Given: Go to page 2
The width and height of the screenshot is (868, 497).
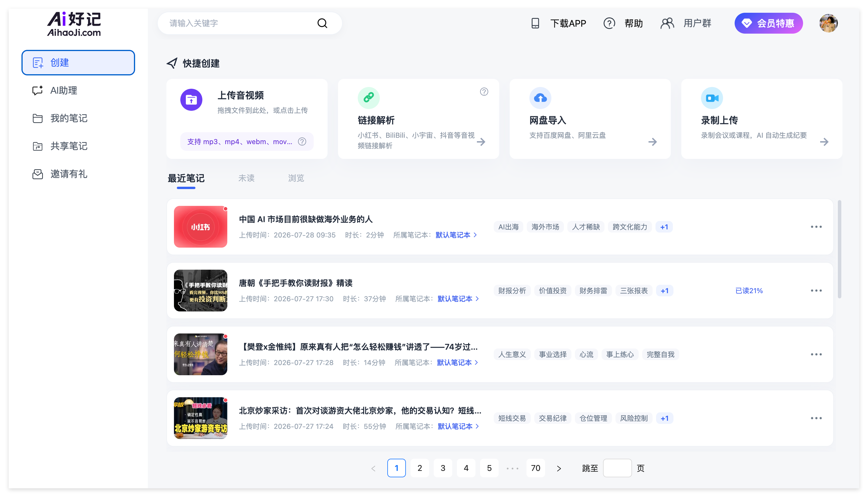Looking at the screenshot, I should point(419,468).
